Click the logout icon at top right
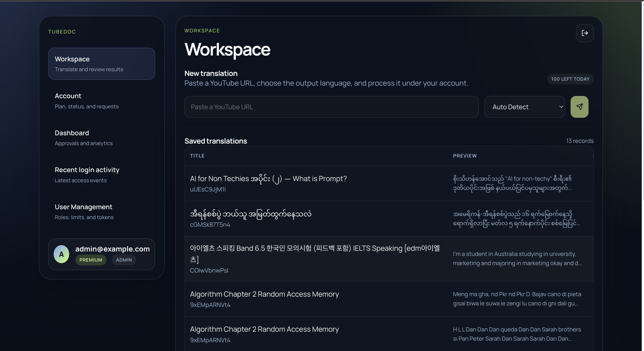Viewport: 644px width, 351px height. click(x=584, y=33)
